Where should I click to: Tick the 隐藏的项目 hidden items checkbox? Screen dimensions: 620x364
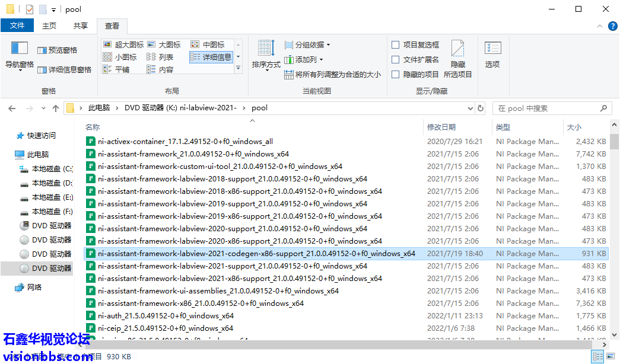pyautogui.click(x=396, y=74)
